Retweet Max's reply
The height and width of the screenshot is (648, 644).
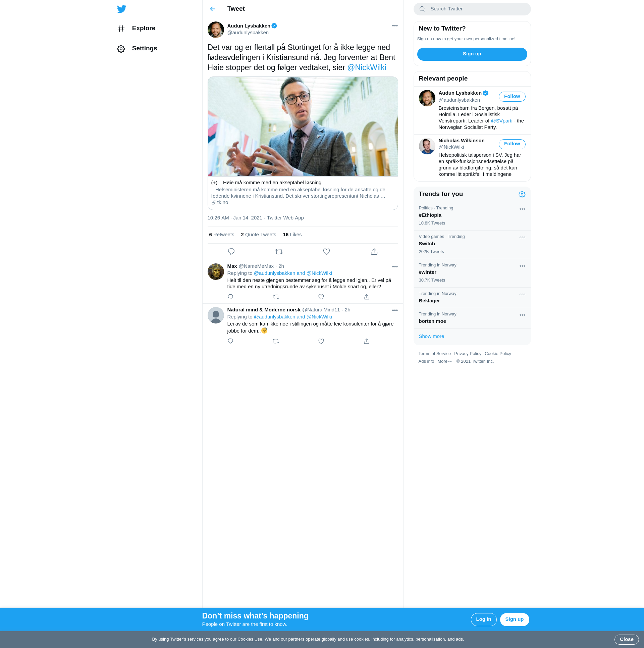pos(276,297)
